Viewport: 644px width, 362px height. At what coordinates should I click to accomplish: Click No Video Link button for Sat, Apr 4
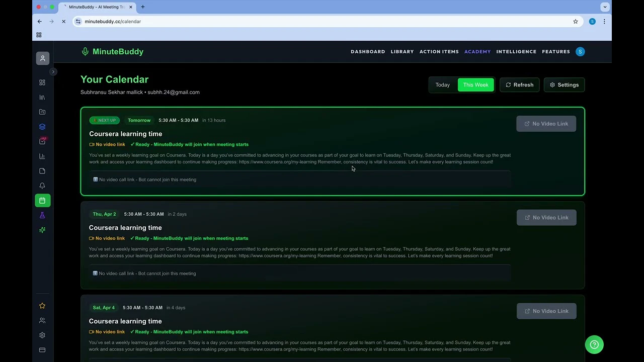tap(546, 311)
